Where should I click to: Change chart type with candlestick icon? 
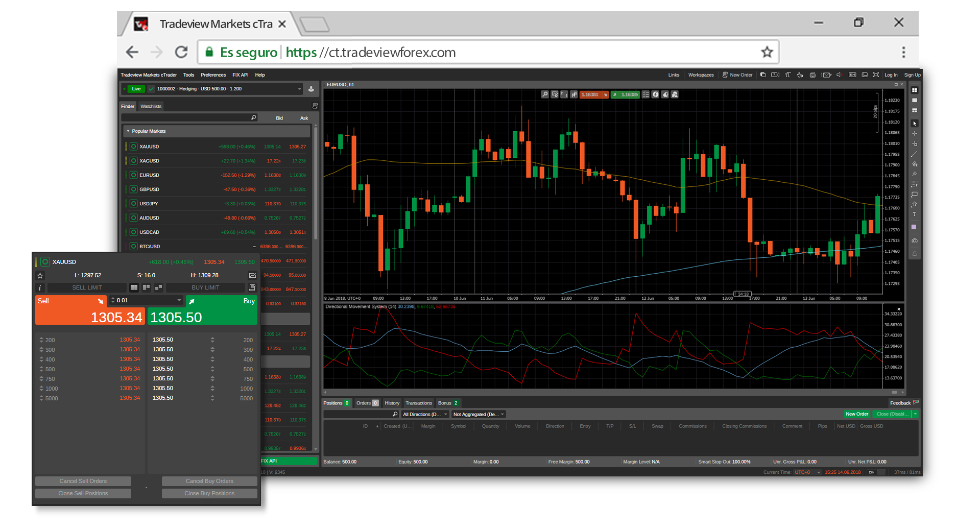click(x=574, y=94)
